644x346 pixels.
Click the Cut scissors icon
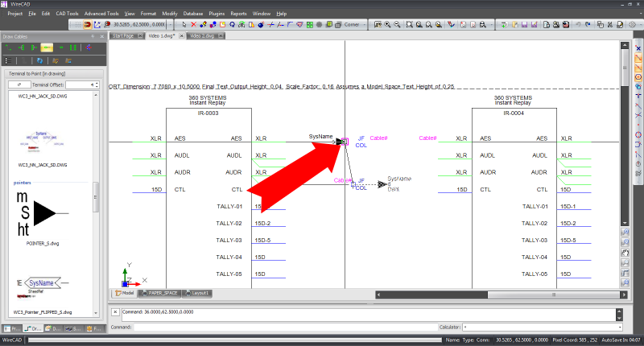coord(610,25)
